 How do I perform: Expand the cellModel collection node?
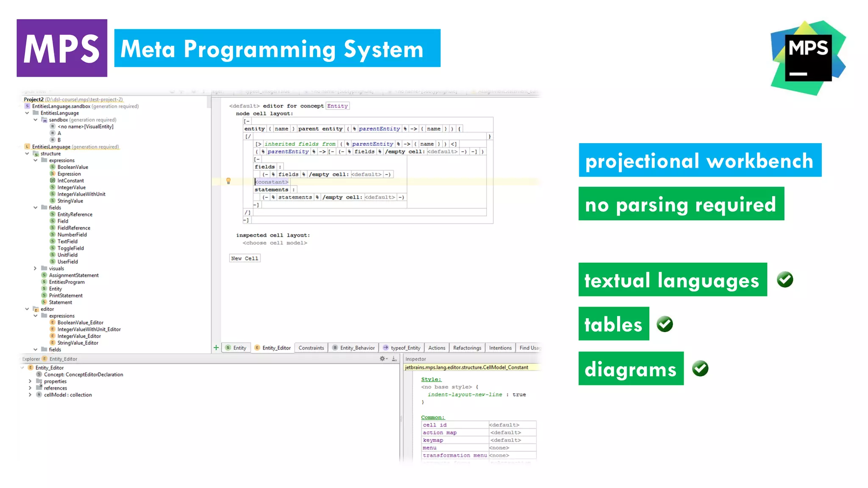[30, 395]
